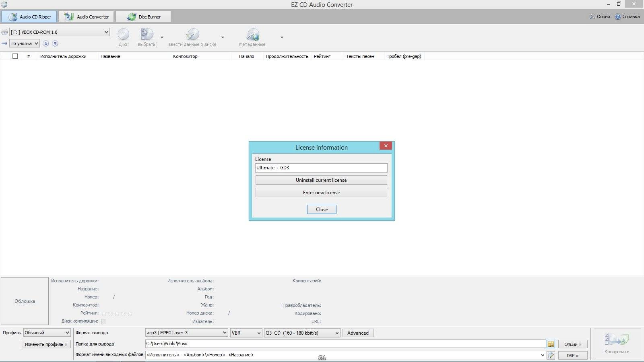The height and width of the screenshot is (362, 644).
Task: Click ввести данные о диске icon
Action: click(x=192, y=37)
